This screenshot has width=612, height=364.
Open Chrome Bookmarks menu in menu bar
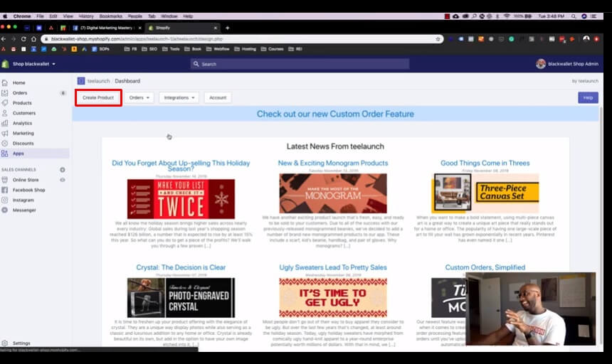[x=111, y=16]
